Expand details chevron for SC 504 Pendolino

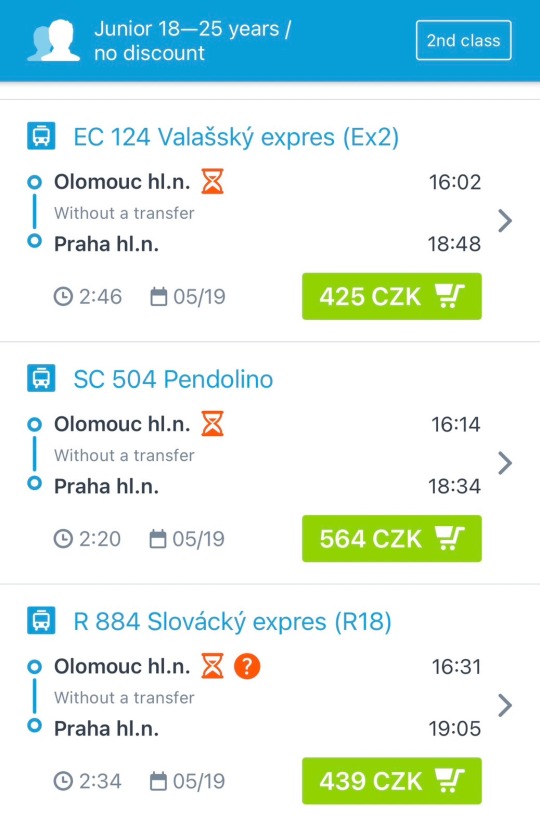pos(505,463)
